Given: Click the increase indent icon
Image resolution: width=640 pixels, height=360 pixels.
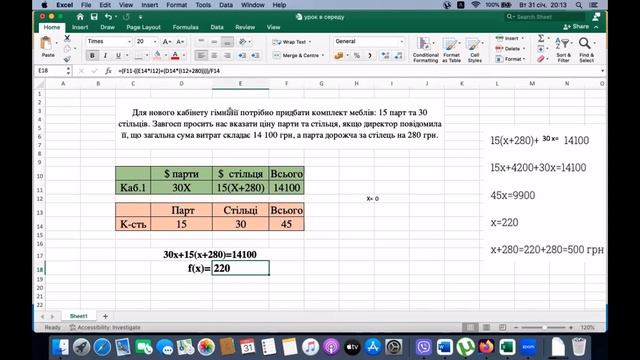Looking at the screenshot, I should 256,56.
